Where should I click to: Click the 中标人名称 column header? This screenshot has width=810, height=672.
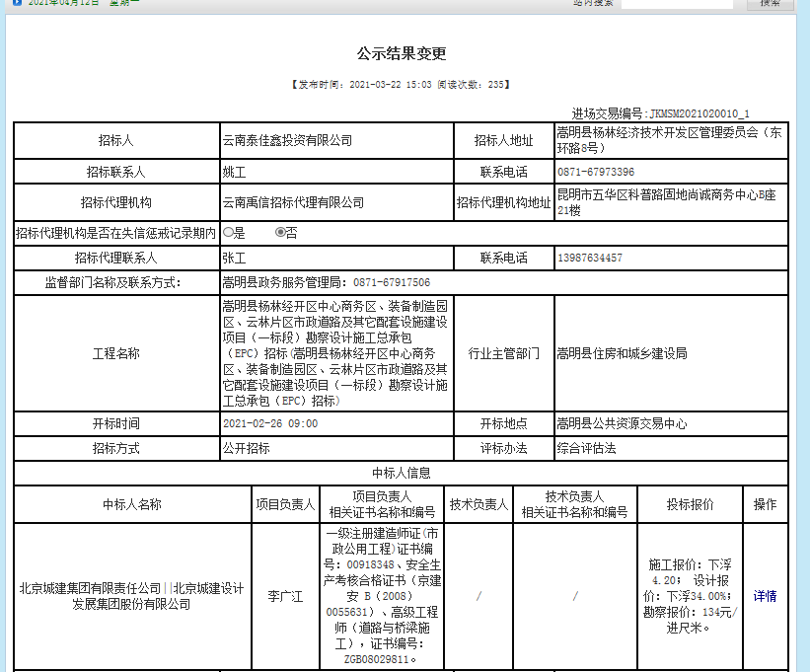tap(132, 504)
